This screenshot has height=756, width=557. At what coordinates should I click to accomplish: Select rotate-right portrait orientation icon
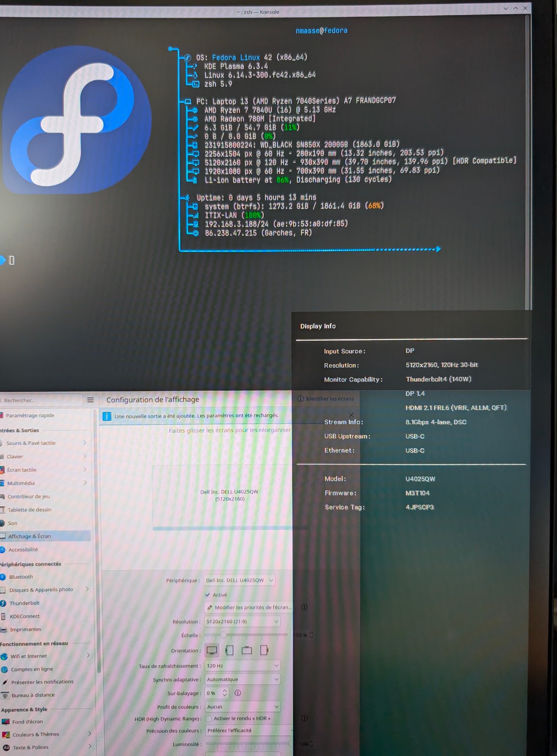(x=264, y=650)
